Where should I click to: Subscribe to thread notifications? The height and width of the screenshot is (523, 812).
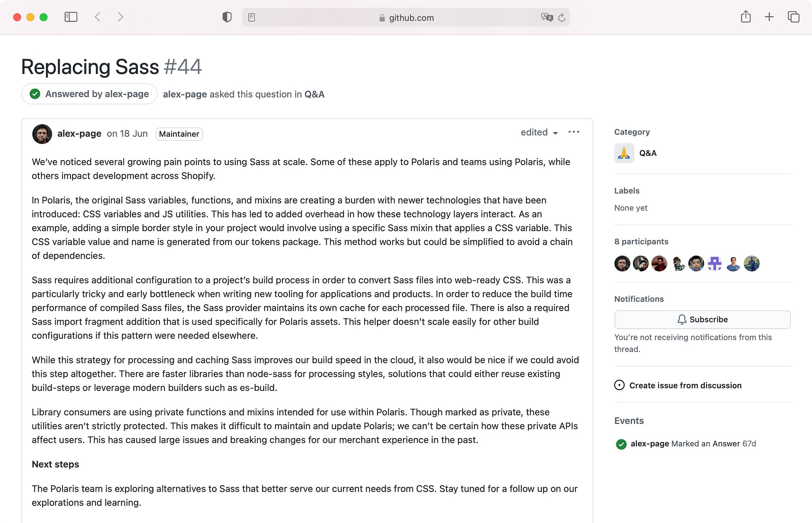(x=702, y=319)
